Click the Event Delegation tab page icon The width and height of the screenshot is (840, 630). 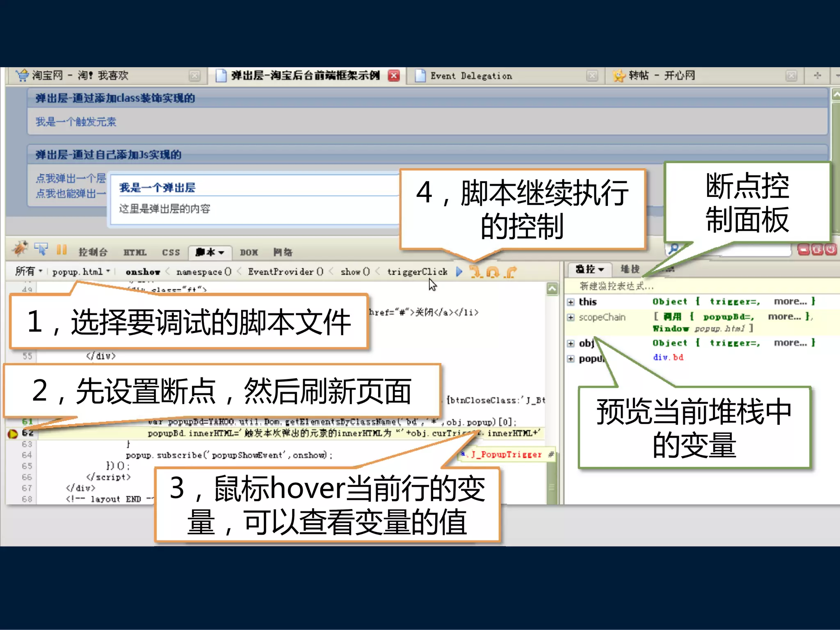(420, 76)
